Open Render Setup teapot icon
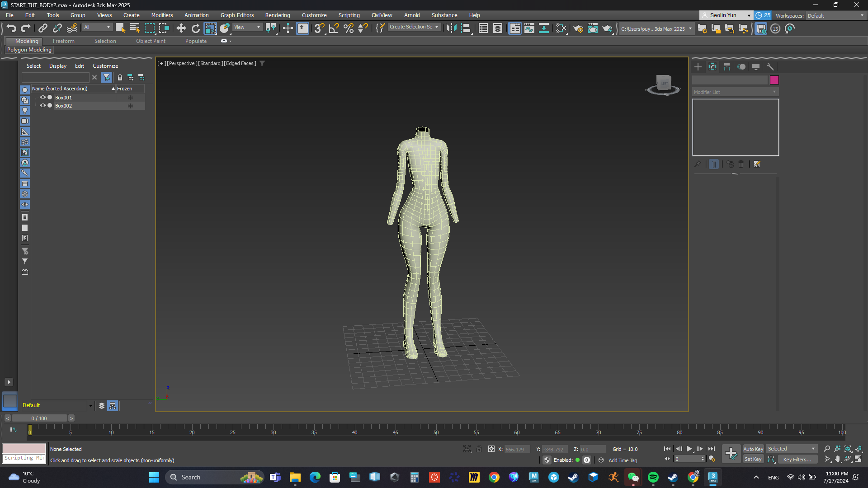The width and height of the screenshot is (868, 488). [x=578, y=28]
